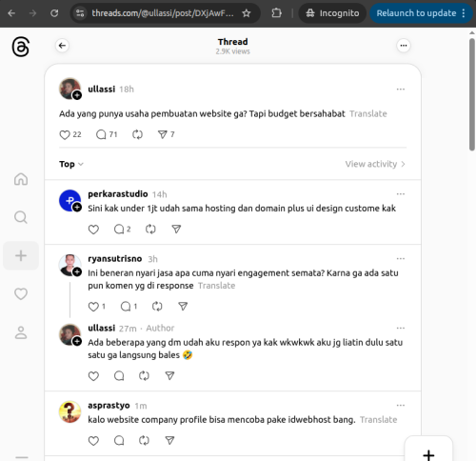Image resolution: width=476 pixels, height=461 pixels.
Task: Reload the page in the browser
Action: click(x=54, y=13)
